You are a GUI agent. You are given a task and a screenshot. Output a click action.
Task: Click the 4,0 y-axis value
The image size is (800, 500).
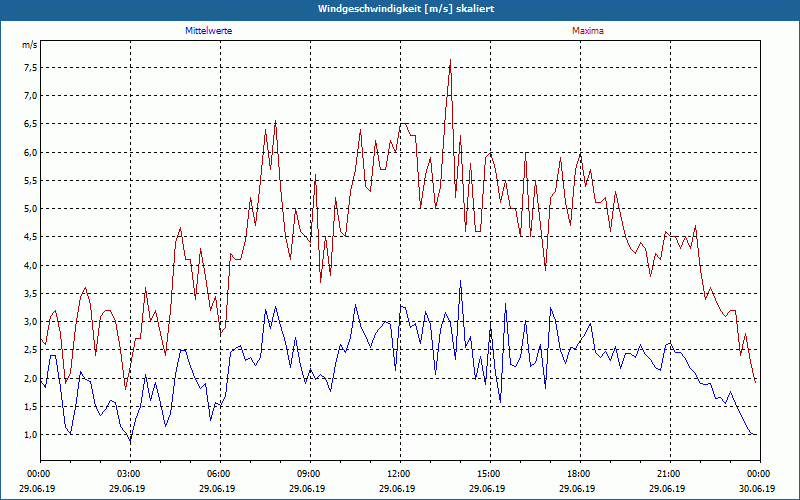pyautogui.click(x=30, y=265)
